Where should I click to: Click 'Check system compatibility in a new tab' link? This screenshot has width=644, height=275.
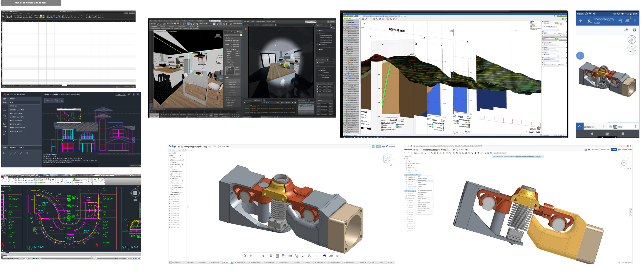pos(529,157)
